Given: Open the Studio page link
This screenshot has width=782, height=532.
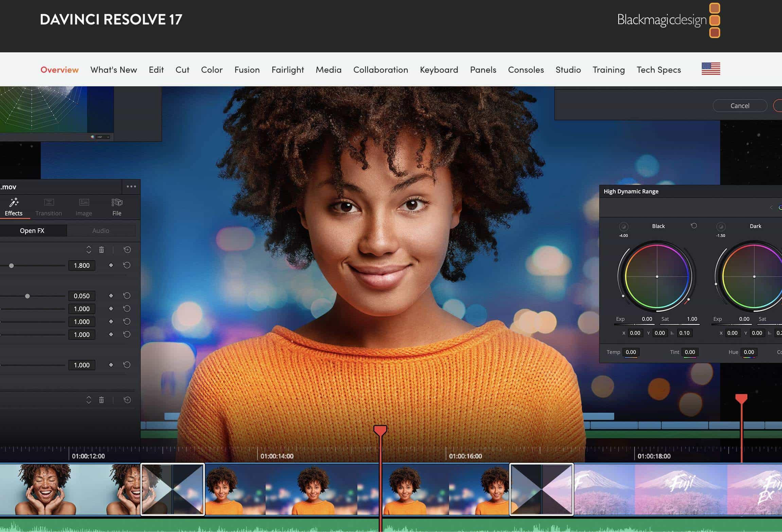Looking at the screenshot, I should [568, 70].
